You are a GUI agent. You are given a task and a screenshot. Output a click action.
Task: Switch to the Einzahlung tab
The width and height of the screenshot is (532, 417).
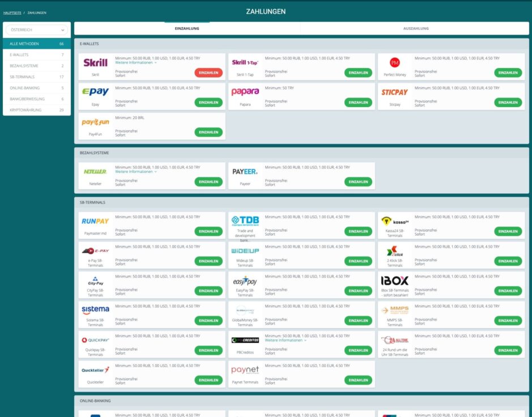click(x=187, y=28)
